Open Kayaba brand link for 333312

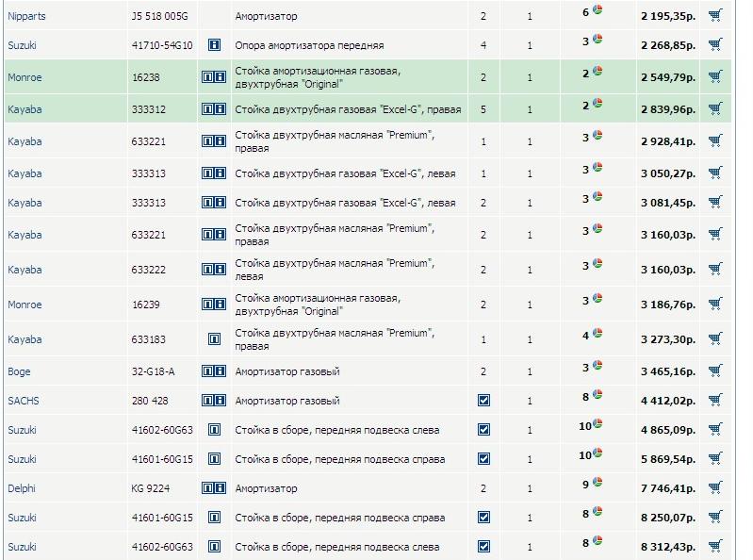point(25,109)
